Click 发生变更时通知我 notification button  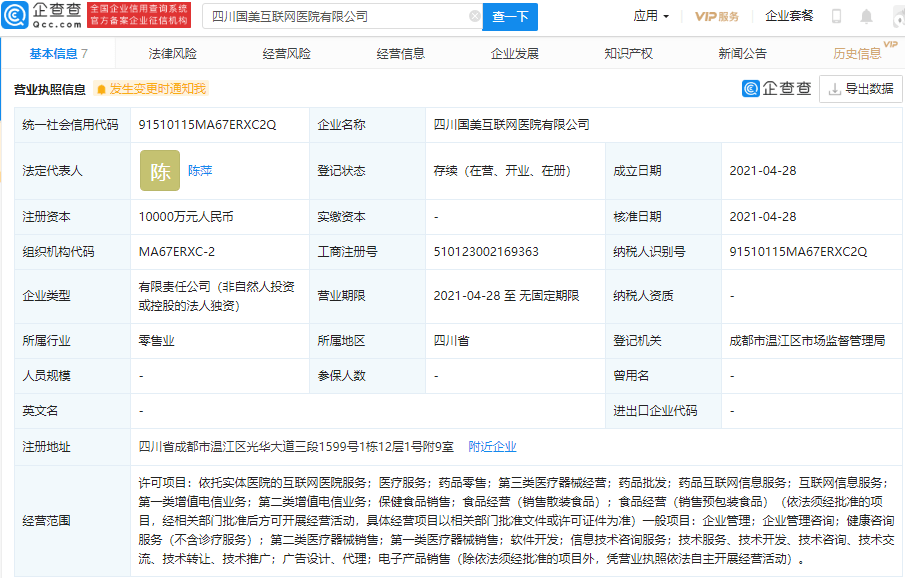(151, 89)
